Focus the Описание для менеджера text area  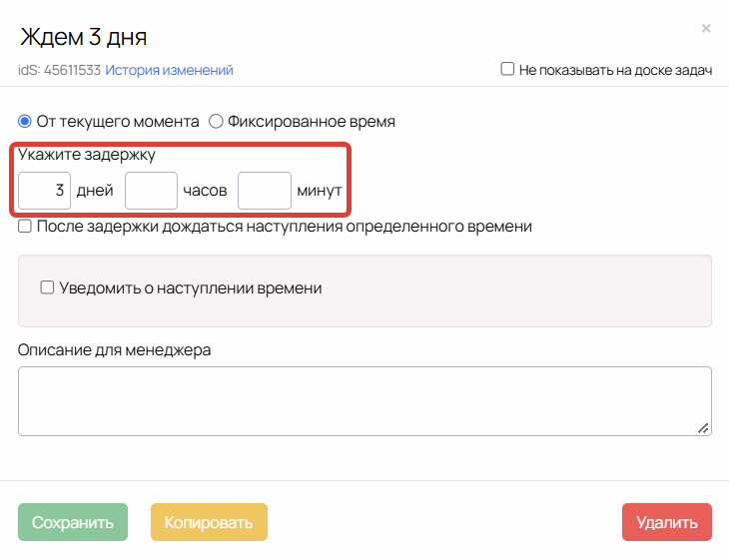[x=364, y=401]
